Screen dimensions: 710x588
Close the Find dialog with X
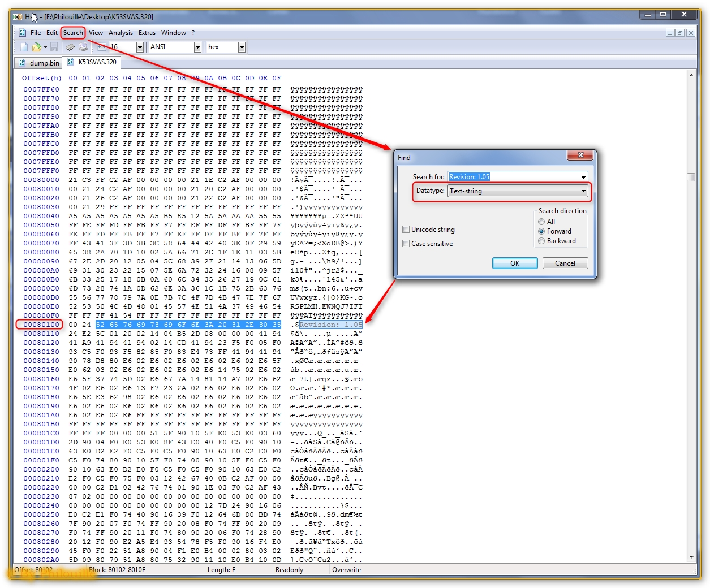click(580, 155)
